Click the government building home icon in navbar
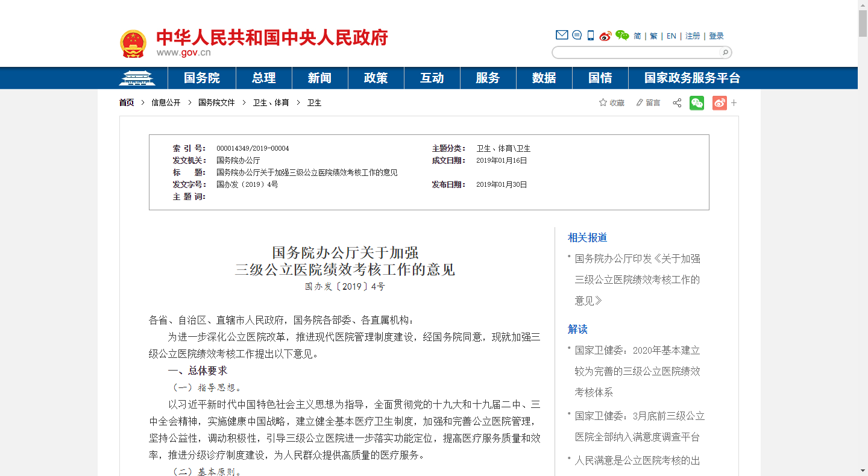Viewport: 868px width, 476px height. [x=137, y=78]
